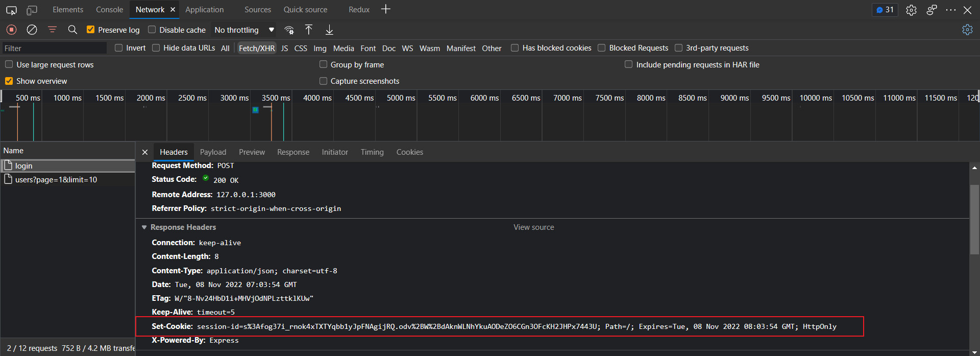
Task: Open the Sources tab
Action: [x=258, y=10]
